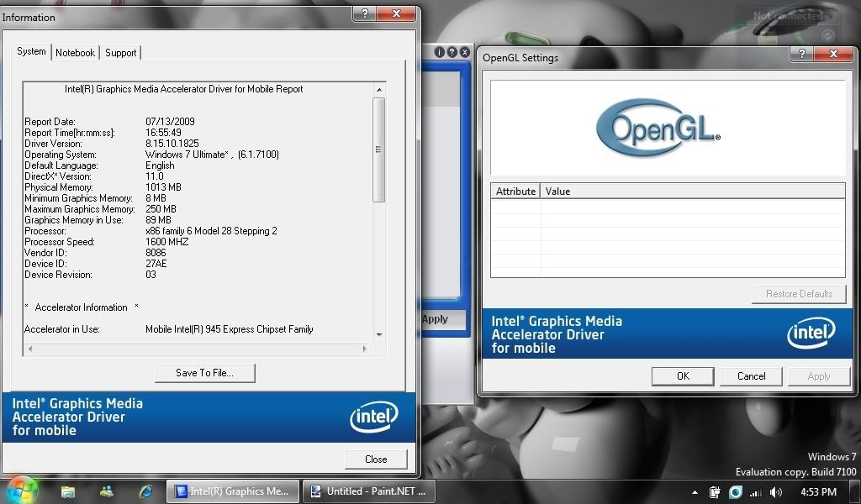The image size is (861, 504).
Task: Click the report title 'Intel(R) Graphics Media Accelerator Driver for Mobile Report'
Action: (x=184, y=89)
